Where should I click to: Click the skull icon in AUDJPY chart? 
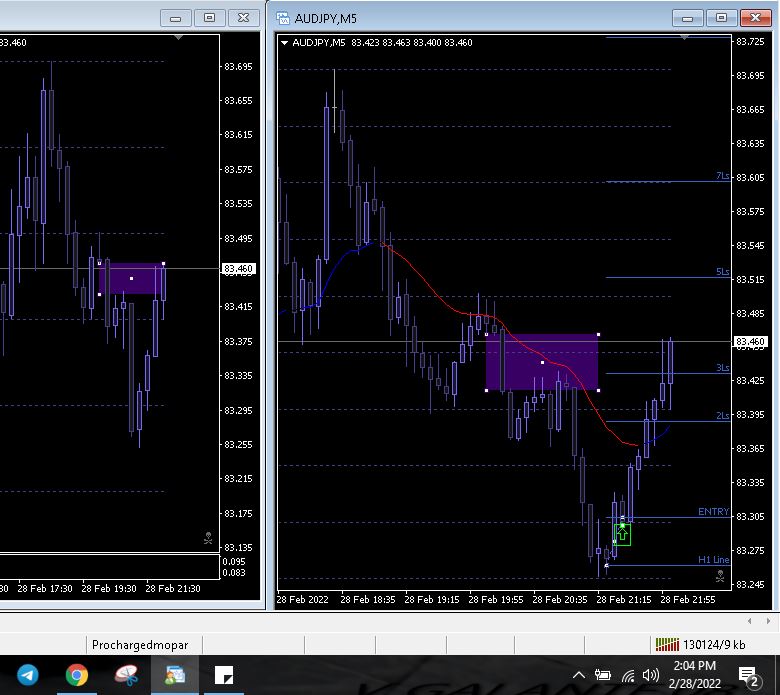pos(719,577)
